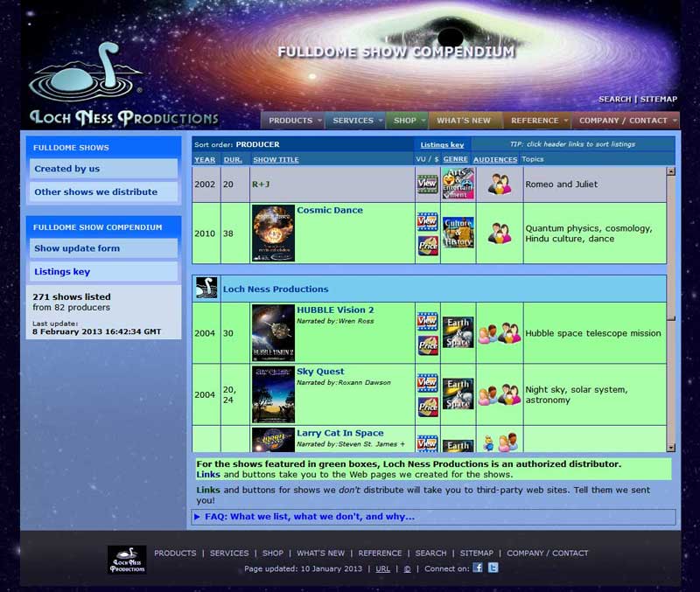The width and height of the screenshot is (700, 592).
Task: Click the View icon for HUBBLE Vision 2
Action: (x=427, y=321)
